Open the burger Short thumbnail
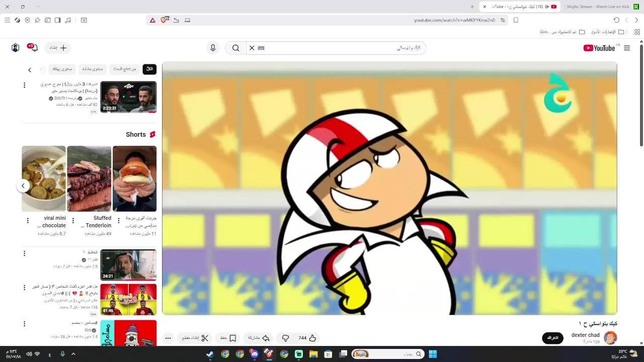 tap(134, 178)
